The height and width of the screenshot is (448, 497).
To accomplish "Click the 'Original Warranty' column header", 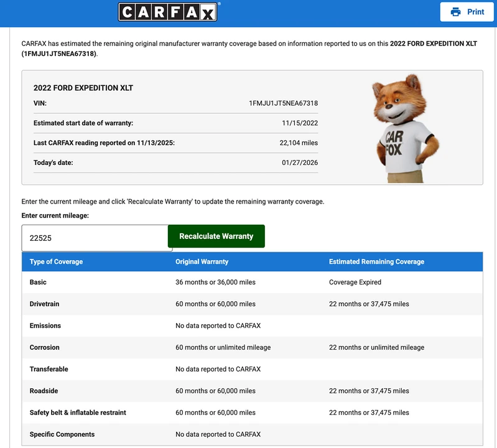I will pyautogui.click(x=202, y=261).
